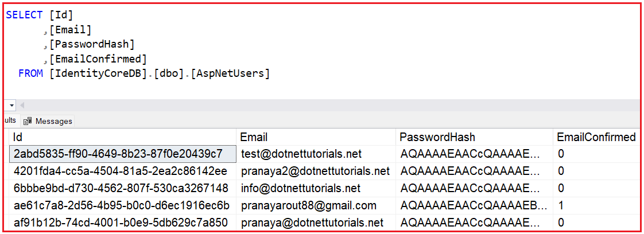Click [Email] in the query editor

[x=70, y=30]
